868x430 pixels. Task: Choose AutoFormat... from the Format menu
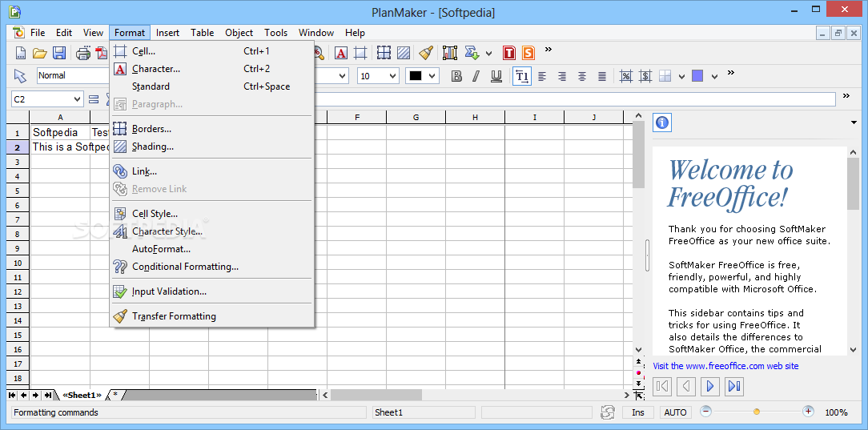pyautogui.click(x=212, y=249)
